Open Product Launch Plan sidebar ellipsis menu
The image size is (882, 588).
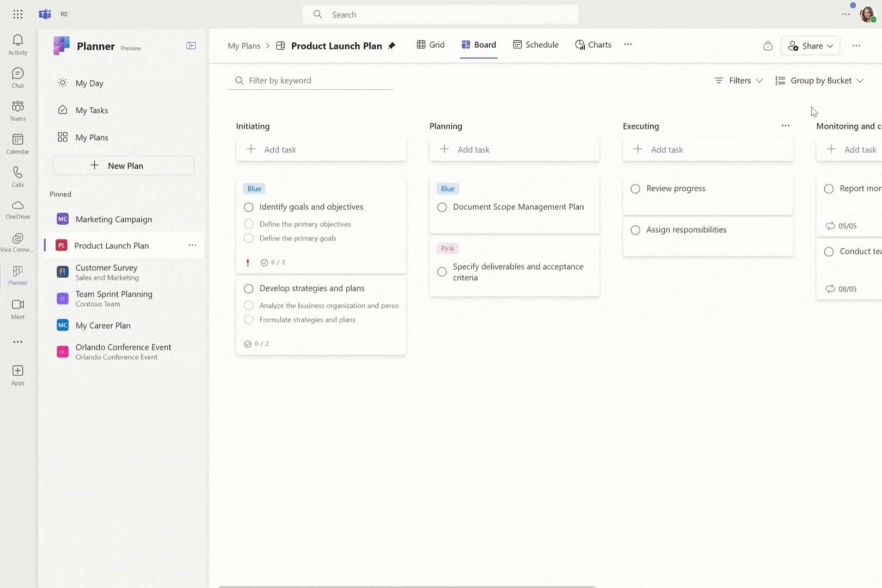(x=192, y=246)
